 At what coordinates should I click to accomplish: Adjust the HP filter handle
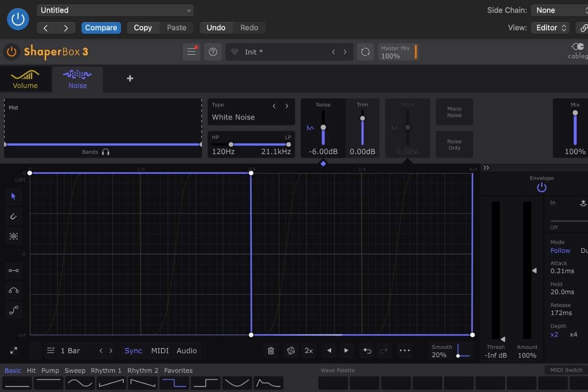[231, 145]
